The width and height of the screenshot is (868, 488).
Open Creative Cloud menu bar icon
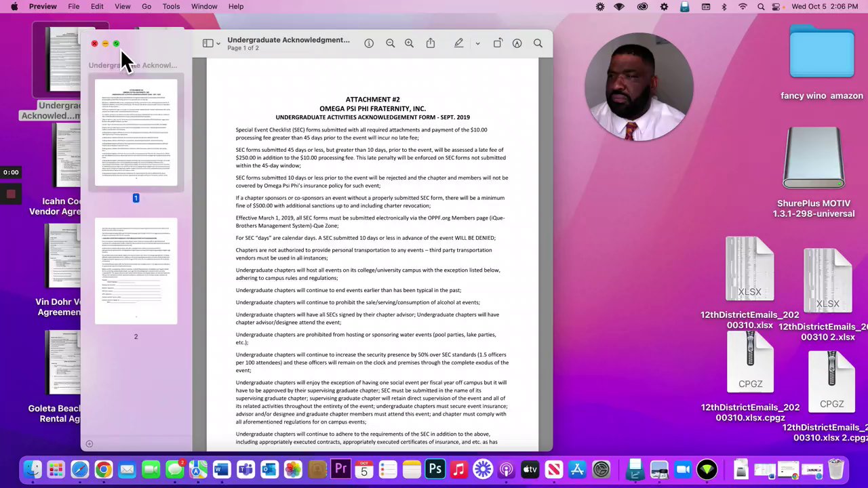(x=642, y=7)
